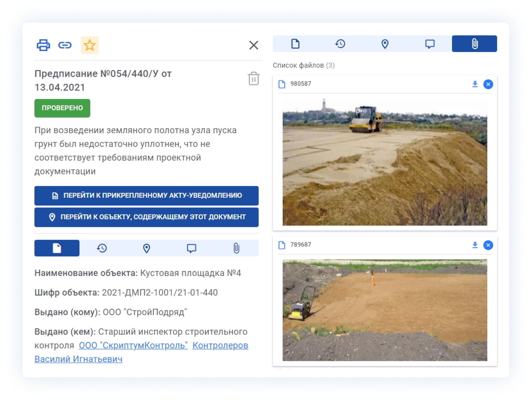Close the document card
Viewport: 532px width, 400px height.
coord(254,45)
